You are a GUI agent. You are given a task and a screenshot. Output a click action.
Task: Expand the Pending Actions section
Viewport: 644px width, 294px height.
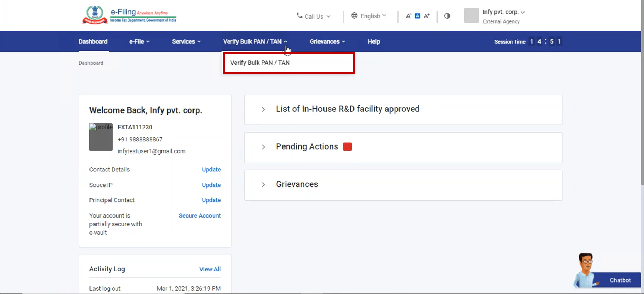point(263,147)
